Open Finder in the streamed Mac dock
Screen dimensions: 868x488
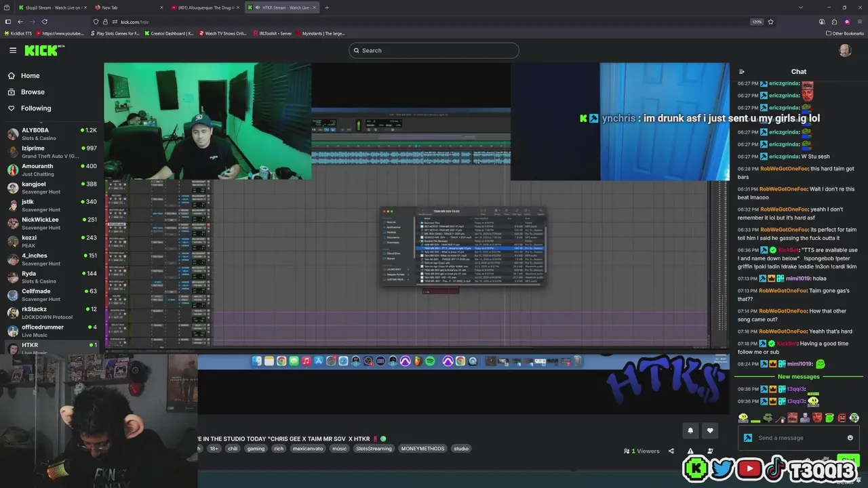coord(257,361)
